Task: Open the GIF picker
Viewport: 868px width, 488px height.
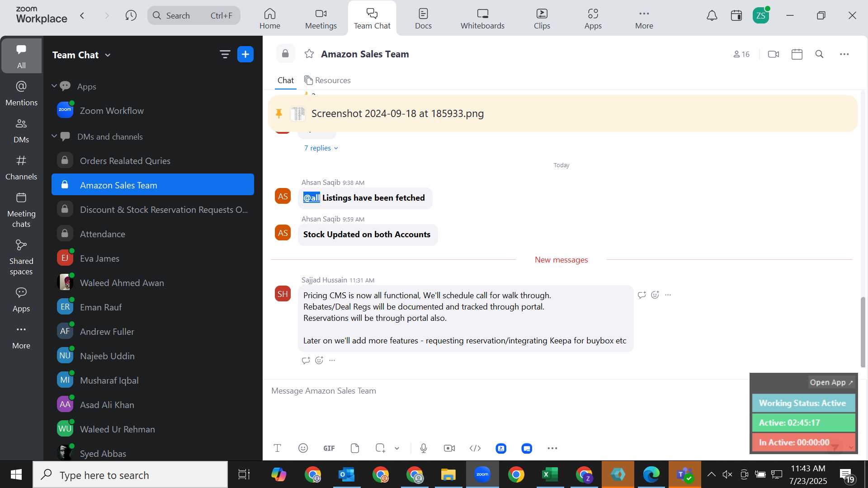Action: tap(329, 448)
